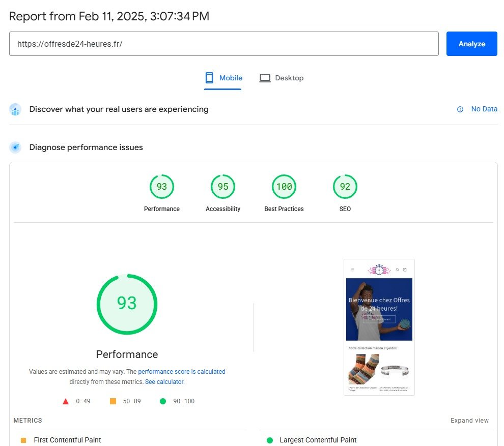The width and height of the screenshot is (504, 446).
Task: Click the large Performance circle gauge
Action: pyautogui.click(x=126, y=305)
